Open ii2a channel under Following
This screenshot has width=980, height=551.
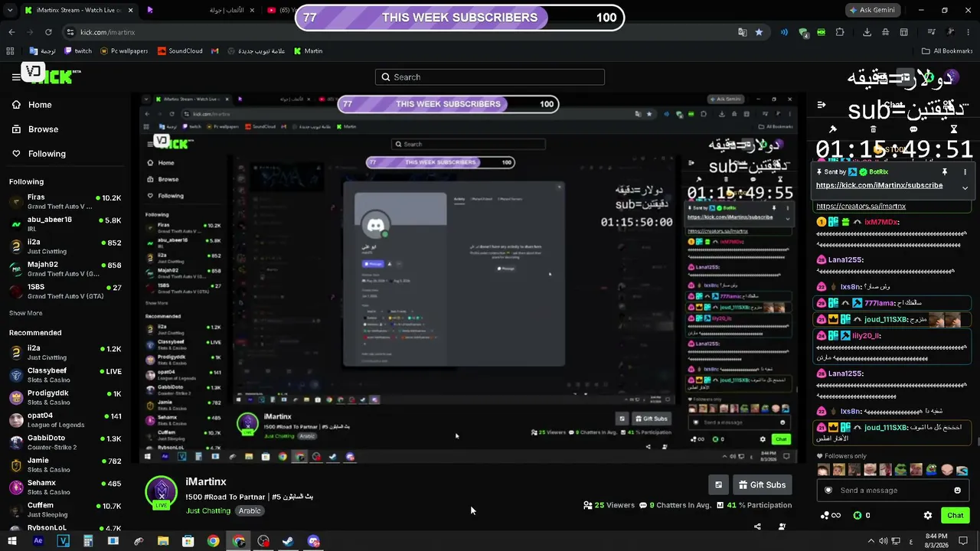pyautogui.click(x=64, y=246)
